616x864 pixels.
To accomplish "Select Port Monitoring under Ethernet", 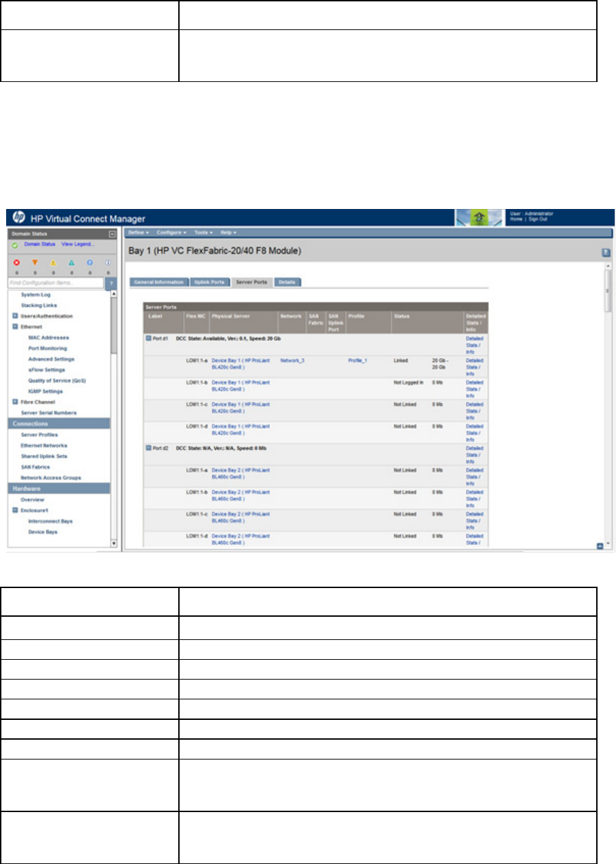I will pyautogui.click(x=48, y=348).
